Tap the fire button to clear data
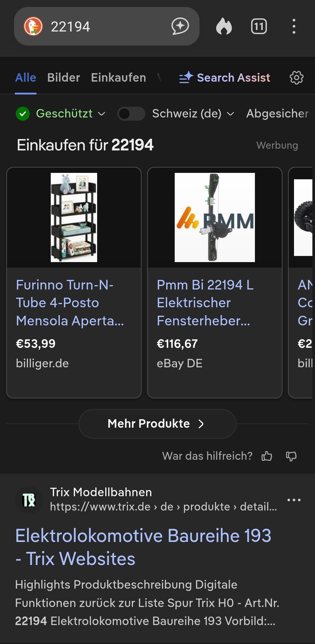Image resolution: width=315 pixels, height=644 pixels. [x=224, y=27]
